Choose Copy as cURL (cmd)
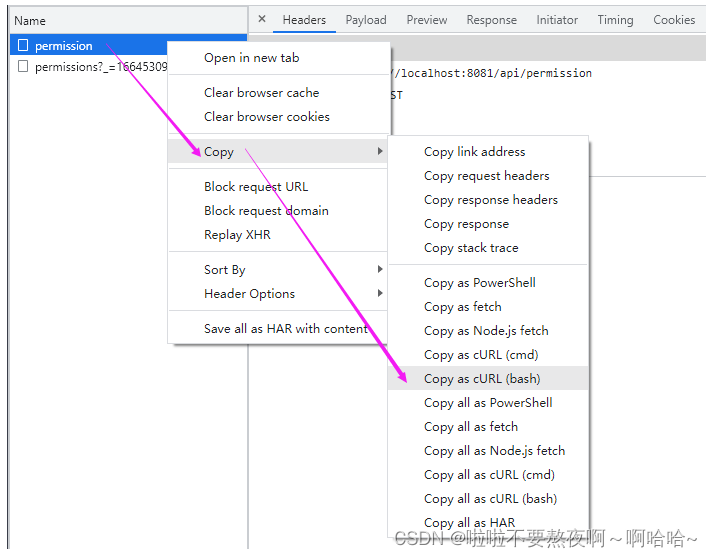Screen dimensions: 712x558 tap(488, 355)
